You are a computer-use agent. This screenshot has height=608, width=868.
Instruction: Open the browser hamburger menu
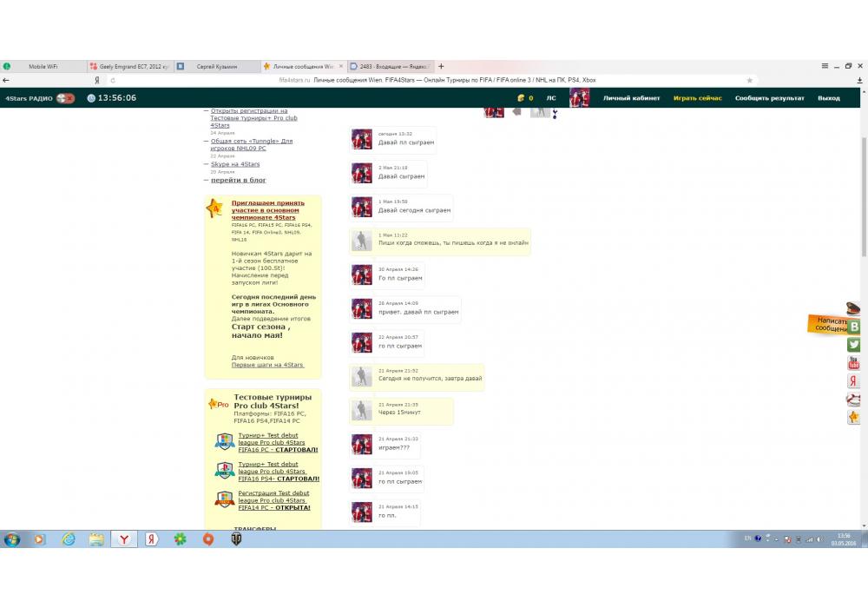(x=825, y=66)
